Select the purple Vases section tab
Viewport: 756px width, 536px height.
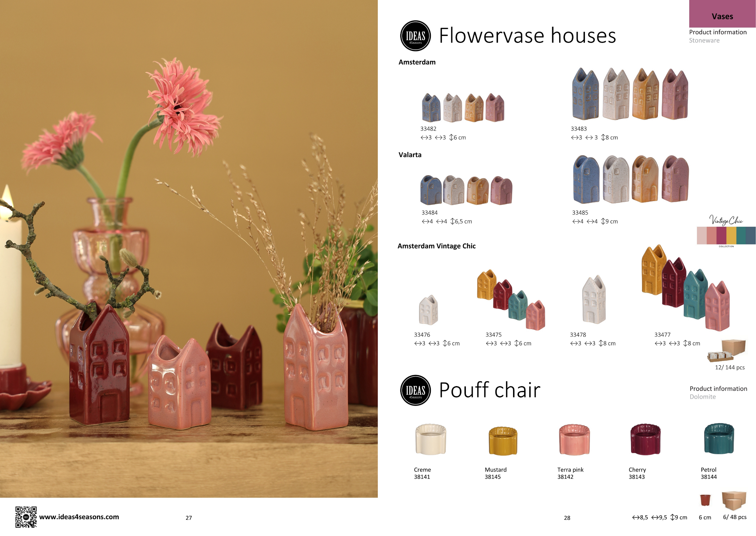coord(722,14)
